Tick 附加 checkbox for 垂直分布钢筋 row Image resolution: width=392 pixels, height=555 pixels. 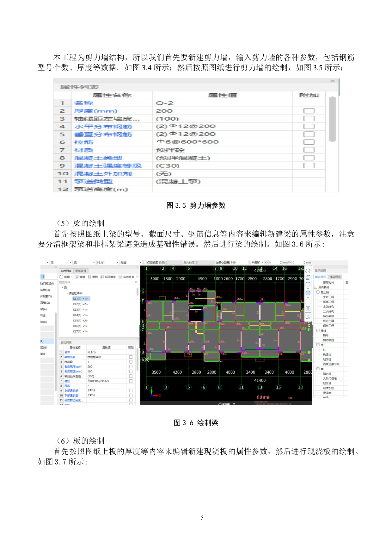pyautogui.click(x=309, y=134)
